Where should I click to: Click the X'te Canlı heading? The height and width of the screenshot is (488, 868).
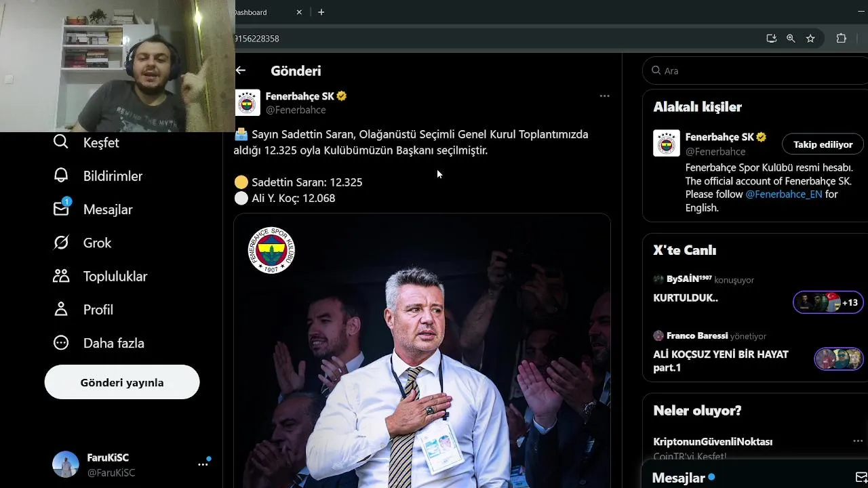[x=684, y=250]
